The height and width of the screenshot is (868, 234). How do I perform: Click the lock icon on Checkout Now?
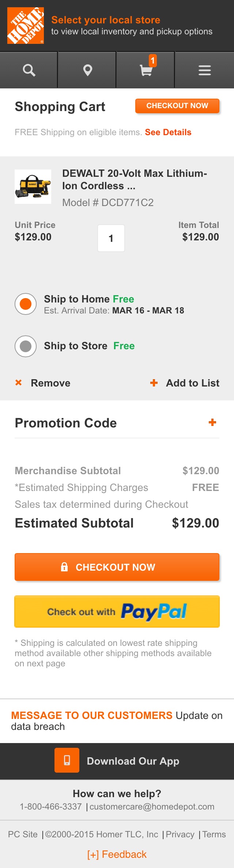64,567
